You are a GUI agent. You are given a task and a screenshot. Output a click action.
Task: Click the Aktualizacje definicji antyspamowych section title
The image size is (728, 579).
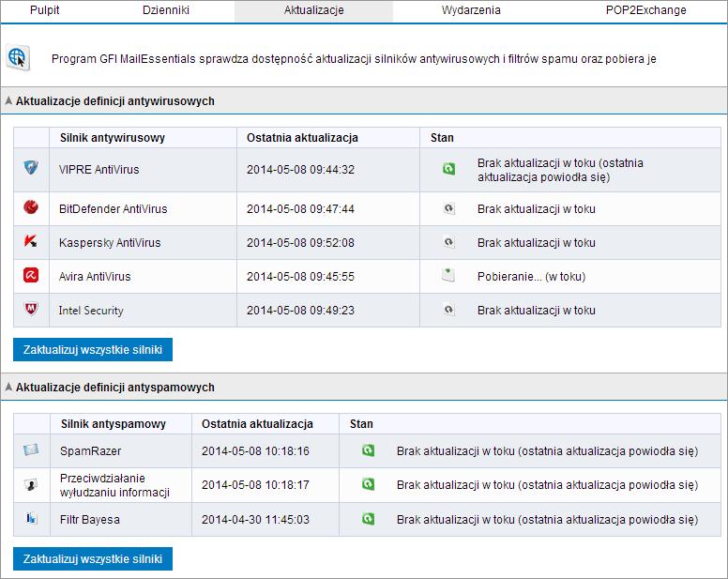pyautogui.click(x=115, y=388)
